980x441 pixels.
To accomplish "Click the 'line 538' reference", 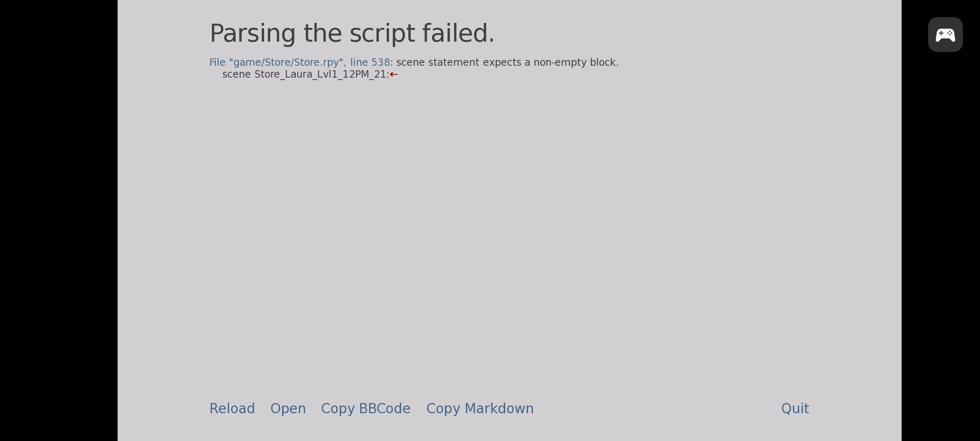I will (370, 62).
